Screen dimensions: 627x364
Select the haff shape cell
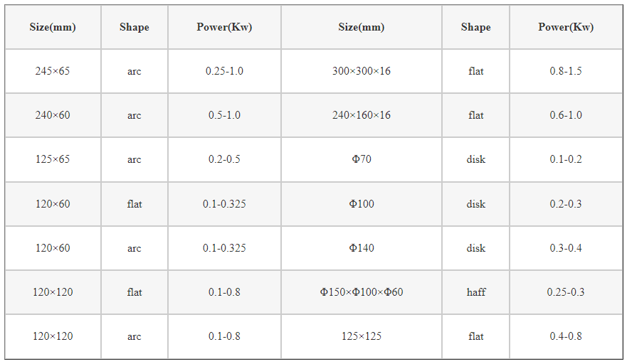(476, 292)
